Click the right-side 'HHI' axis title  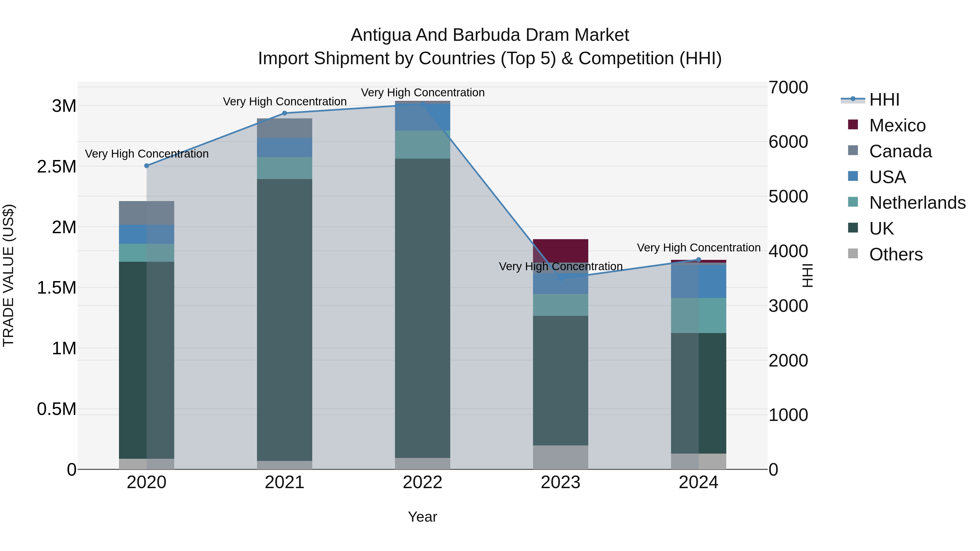click(807, 275)
